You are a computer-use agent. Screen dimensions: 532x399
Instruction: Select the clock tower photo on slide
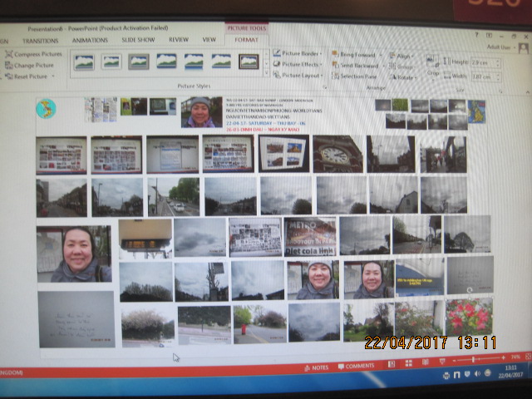[337, 154]
